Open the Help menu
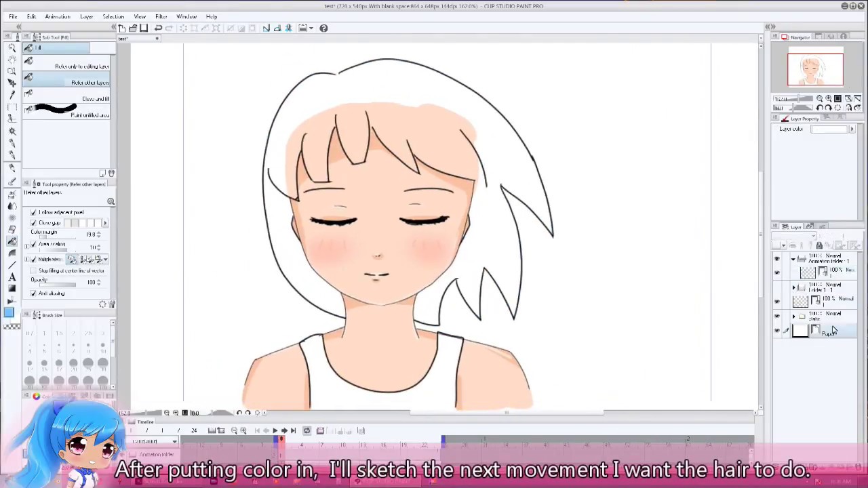The image size is (868, 488). pos(212,16)
